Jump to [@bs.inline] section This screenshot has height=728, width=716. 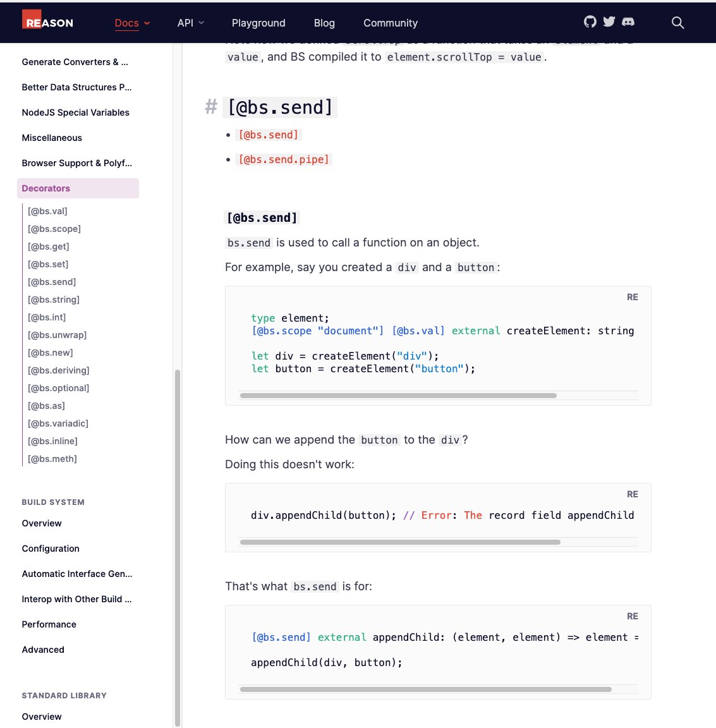click(52, 440)
